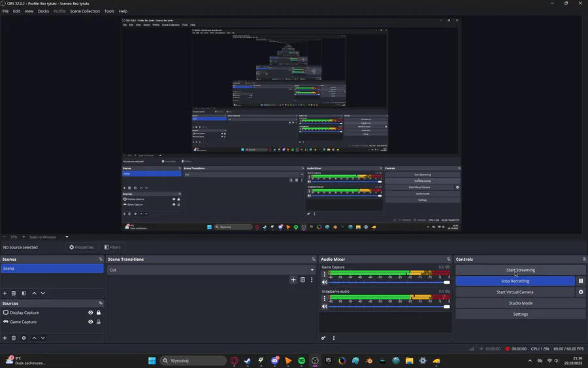Open the Edit menu
This screenshot has height=368, width=588.
[16, 11]
